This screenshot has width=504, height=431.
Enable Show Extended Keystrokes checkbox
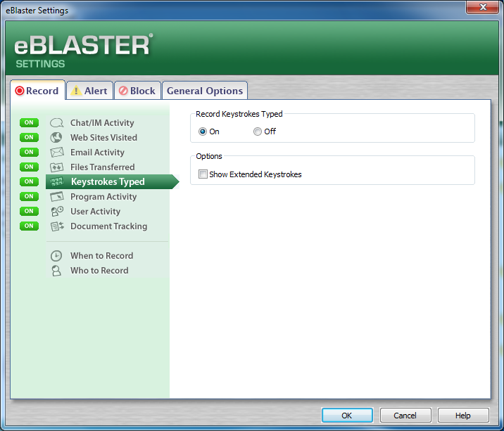pos(203,174)
